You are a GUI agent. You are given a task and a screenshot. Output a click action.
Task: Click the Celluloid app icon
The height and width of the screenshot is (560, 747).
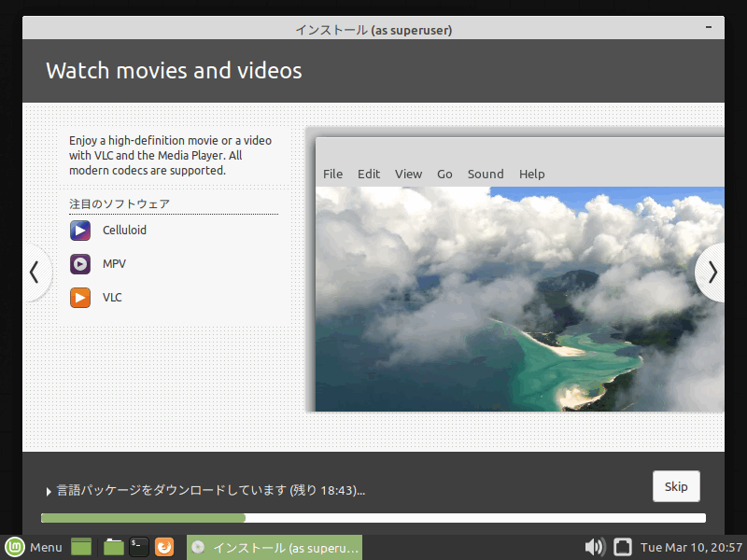tap(80, 231)
